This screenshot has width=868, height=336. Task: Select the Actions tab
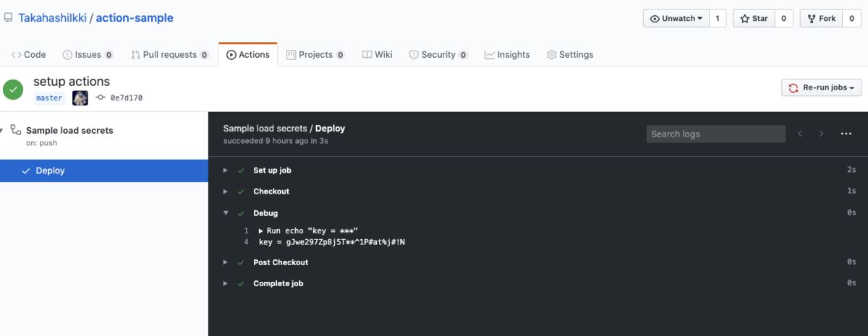[x=248, y=54]
